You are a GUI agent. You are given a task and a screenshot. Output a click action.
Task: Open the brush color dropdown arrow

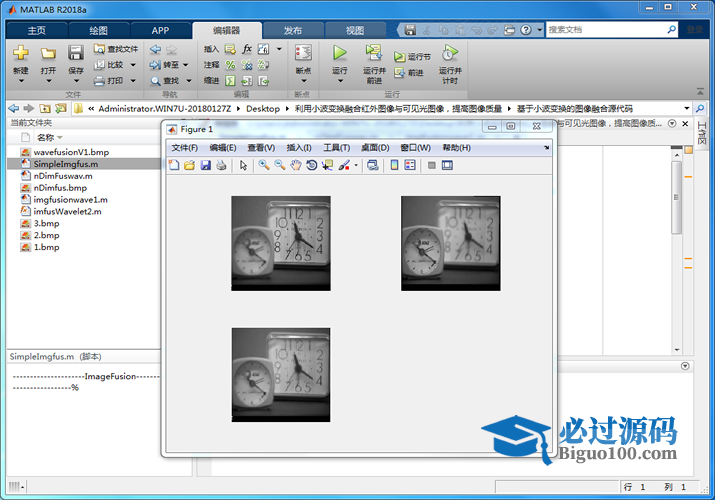pos(356,166)
